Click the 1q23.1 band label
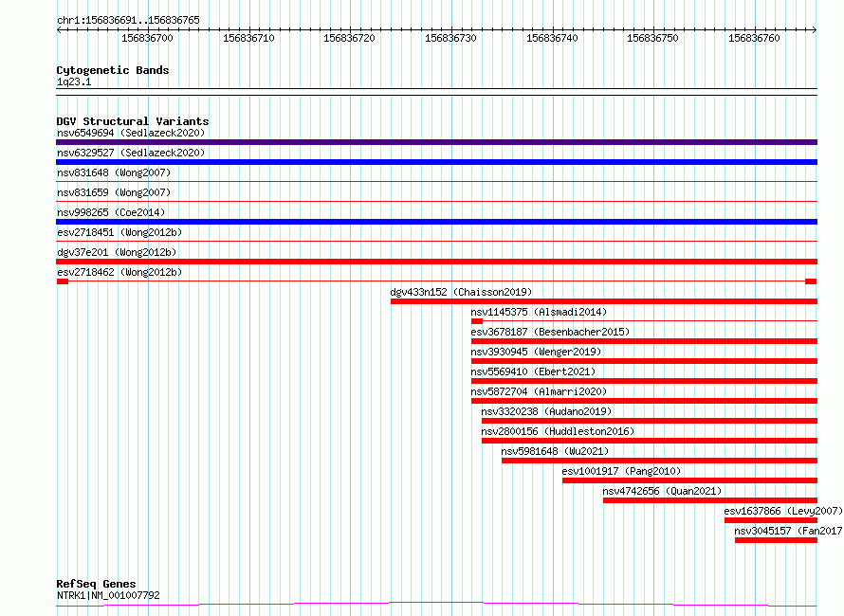Image resolution: width=844 pixels, height=616 pixels. (x=74, y=82)
